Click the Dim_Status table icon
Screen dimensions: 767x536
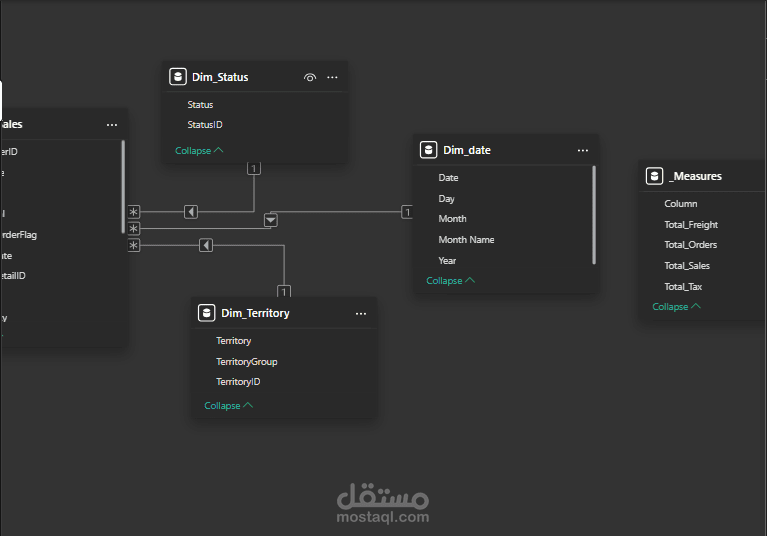[x=178, y=77]
